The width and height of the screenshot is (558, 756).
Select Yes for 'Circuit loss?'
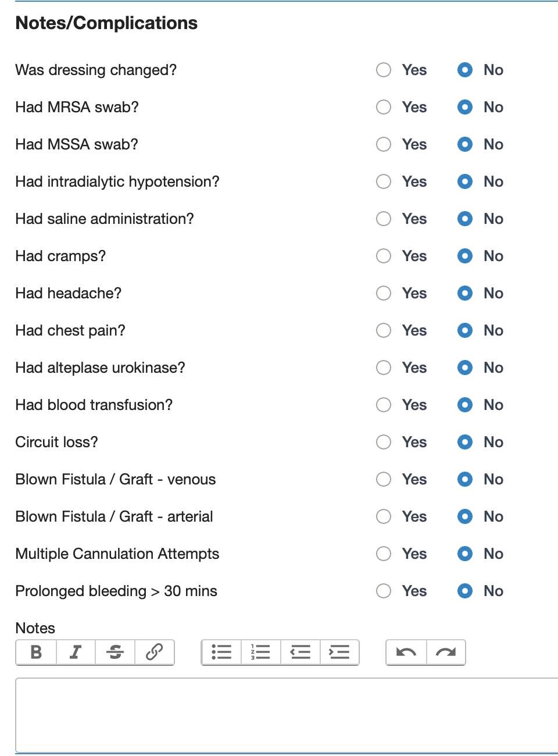[384, 442]
